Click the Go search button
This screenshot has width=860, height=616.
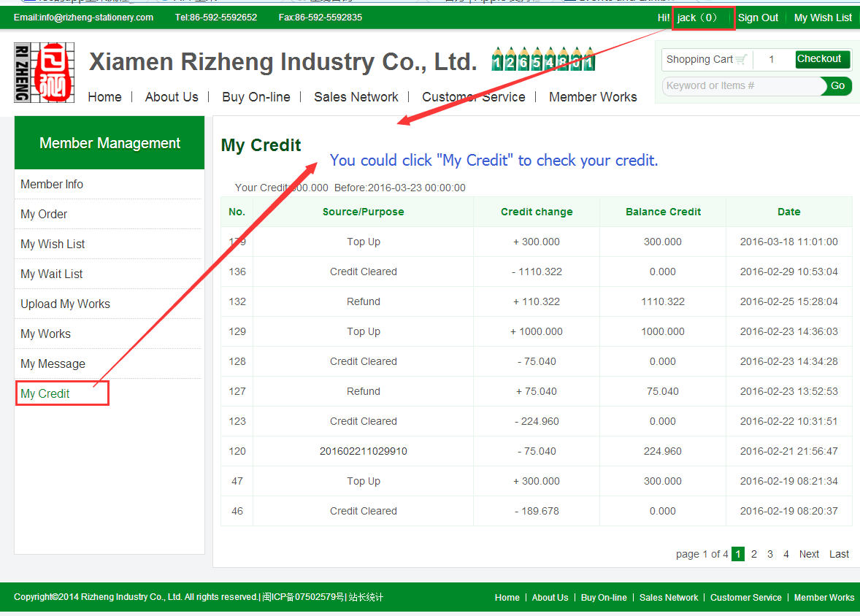click(837, 86)
